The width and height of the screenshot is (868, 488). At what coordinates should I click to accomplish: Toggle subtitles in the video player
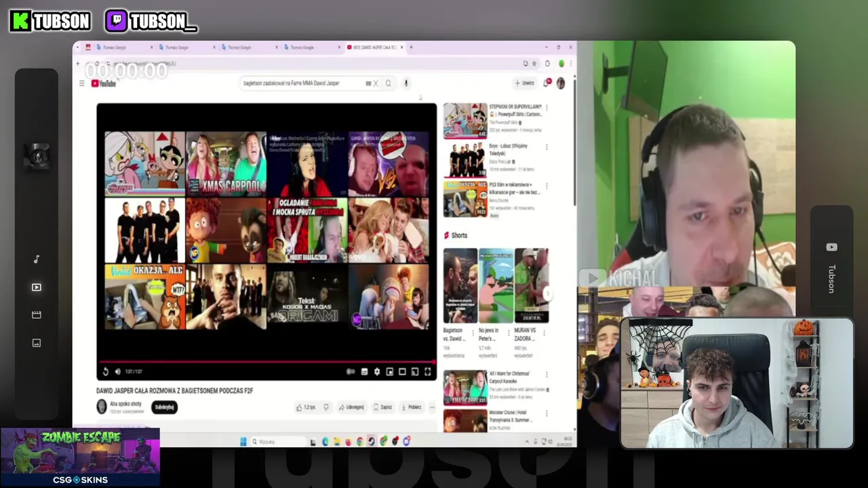[364, 371]
